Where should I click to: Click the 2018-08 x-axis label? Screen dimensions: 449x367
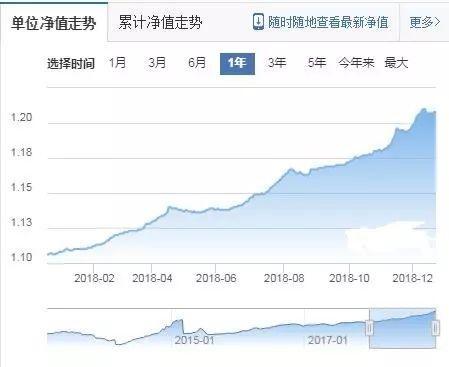coord(284,278)
